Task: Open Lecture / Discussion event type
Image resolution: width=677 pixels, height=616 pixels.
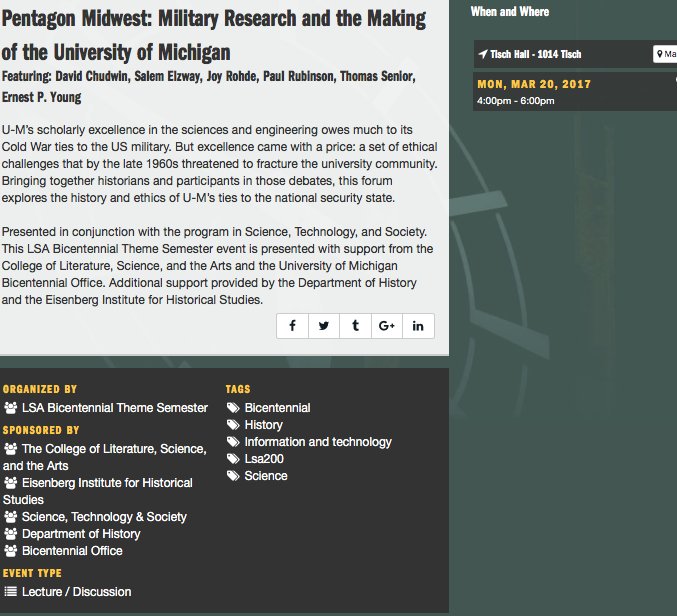Action: pos(76,591)
